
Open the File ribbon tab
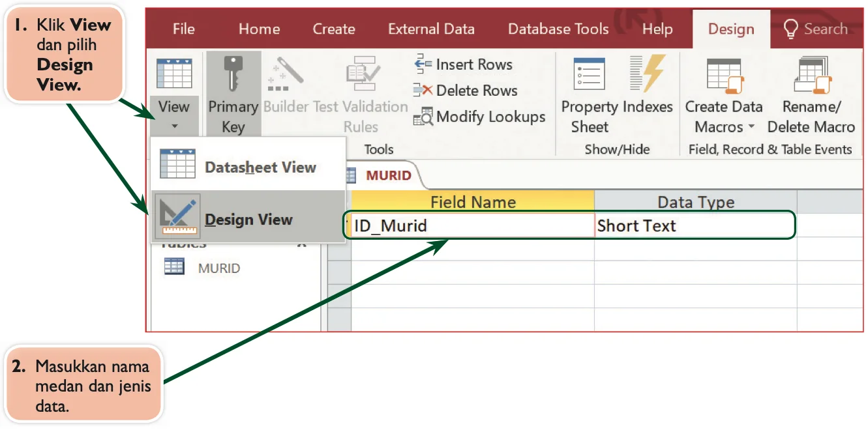coord(183,29)
